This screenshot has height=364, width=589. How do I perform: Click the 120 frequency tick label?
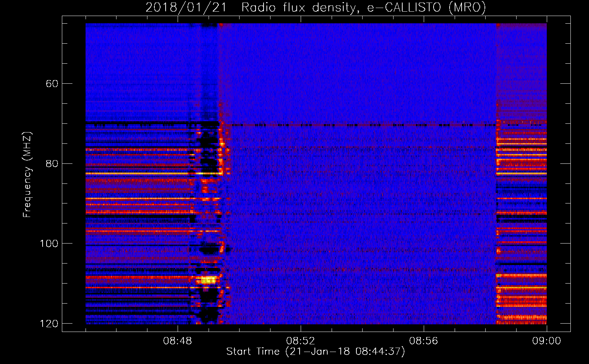(x=49, y=324)
